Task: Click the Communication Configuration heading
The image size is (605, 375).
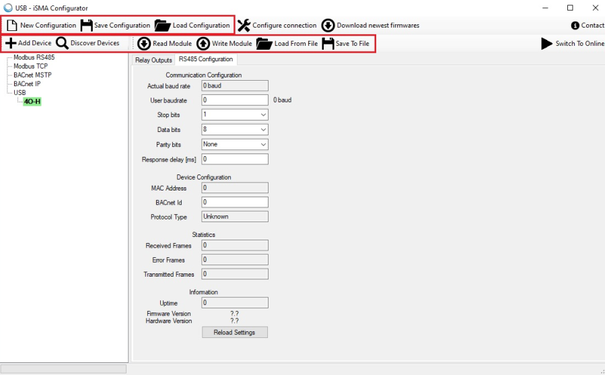Action: point(204,75)
